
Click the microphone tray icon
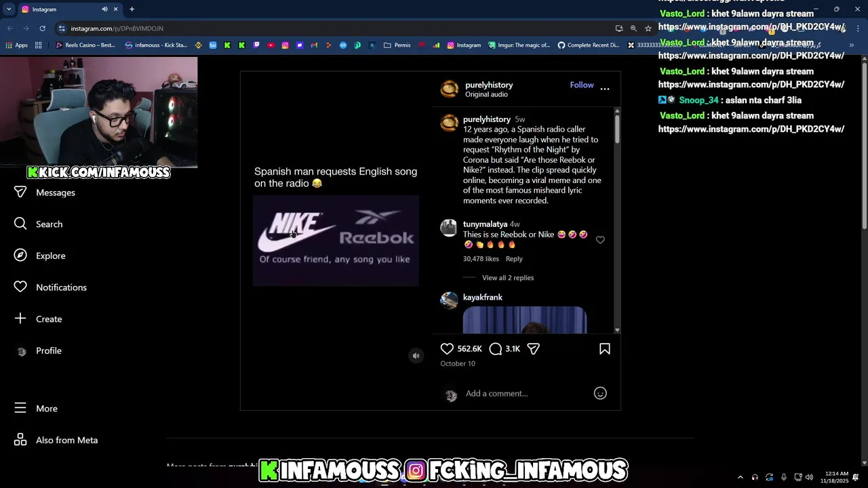coord(784,477)
